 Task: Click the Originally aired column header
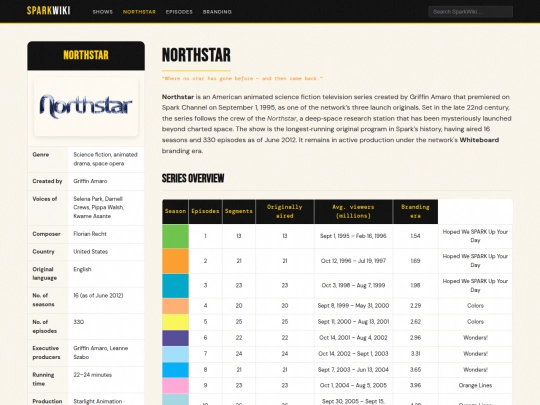click(284, 211)
